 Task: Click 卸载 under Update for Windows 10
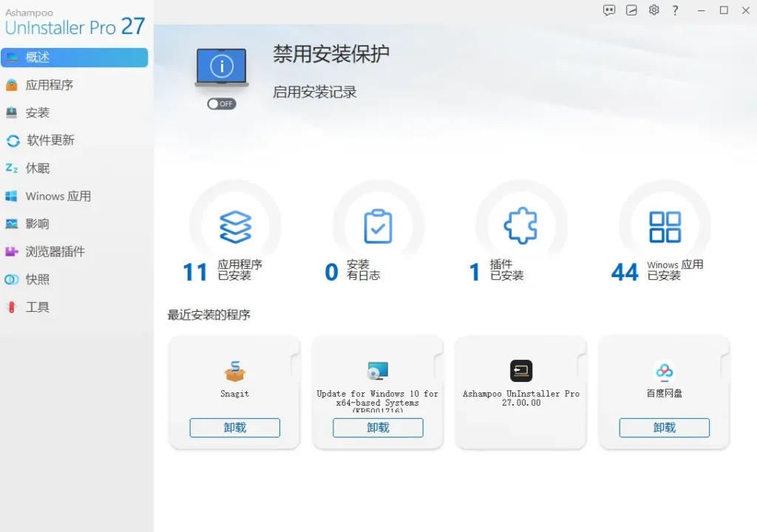click(x=378, y=428)
